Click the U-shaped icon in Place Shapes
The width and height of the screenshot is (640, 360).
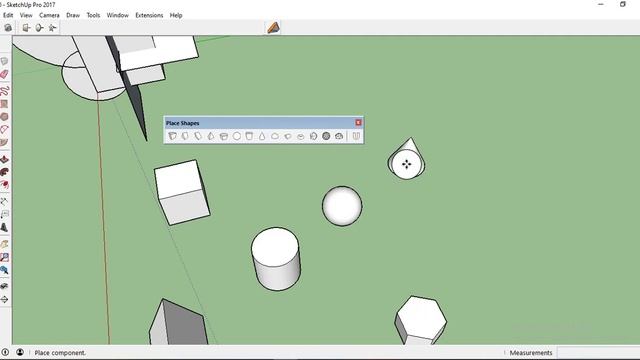tap(356, 136)
